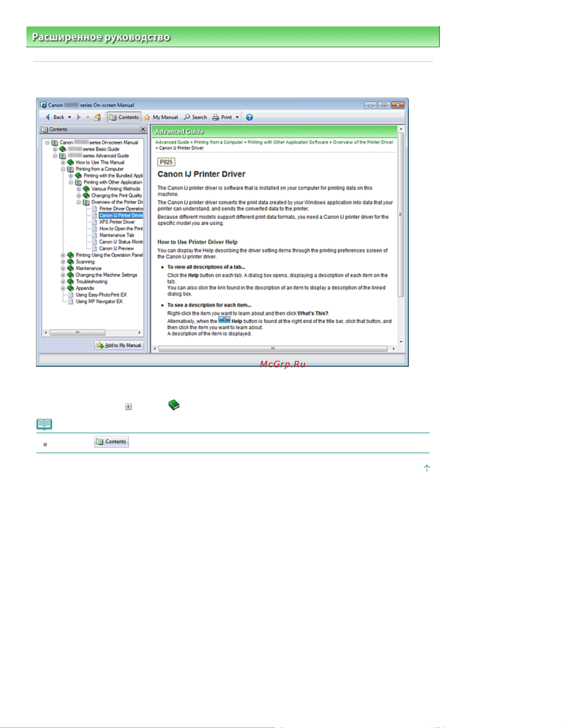
Task: Click the Back arrow icon in toolbar
Action: [x=48, y=117]
